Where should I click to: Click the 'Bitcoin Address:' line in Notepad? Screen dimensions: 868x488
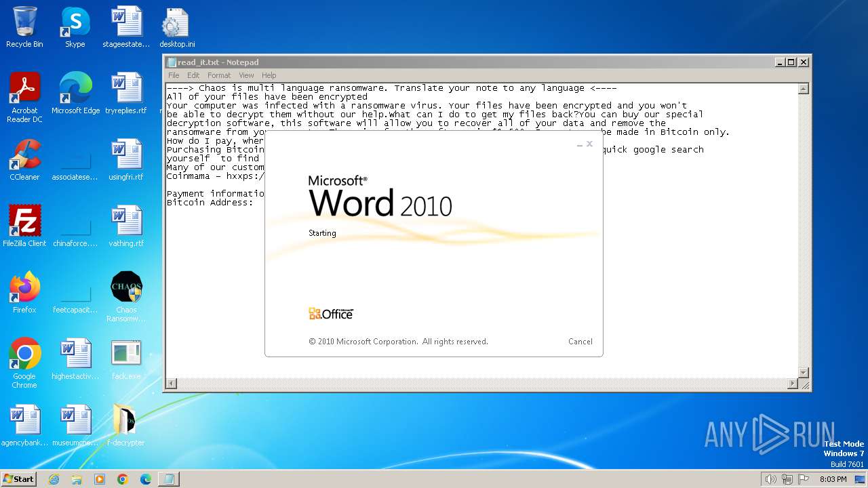tap(210, 203)
